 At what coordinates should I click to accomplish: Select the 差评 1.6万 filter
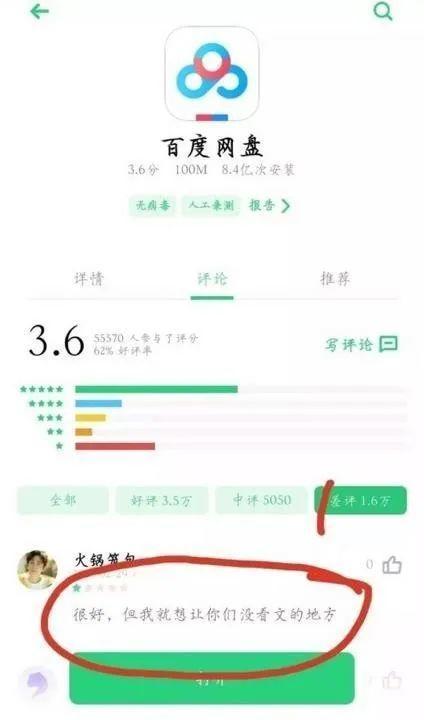tap(361, 500)
